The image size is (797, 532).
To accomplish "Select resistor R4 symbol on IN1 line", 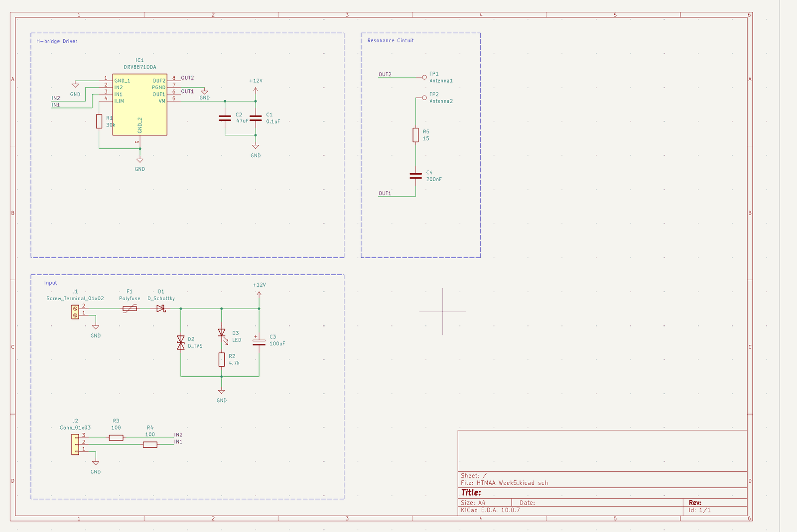I will (150, 444).
